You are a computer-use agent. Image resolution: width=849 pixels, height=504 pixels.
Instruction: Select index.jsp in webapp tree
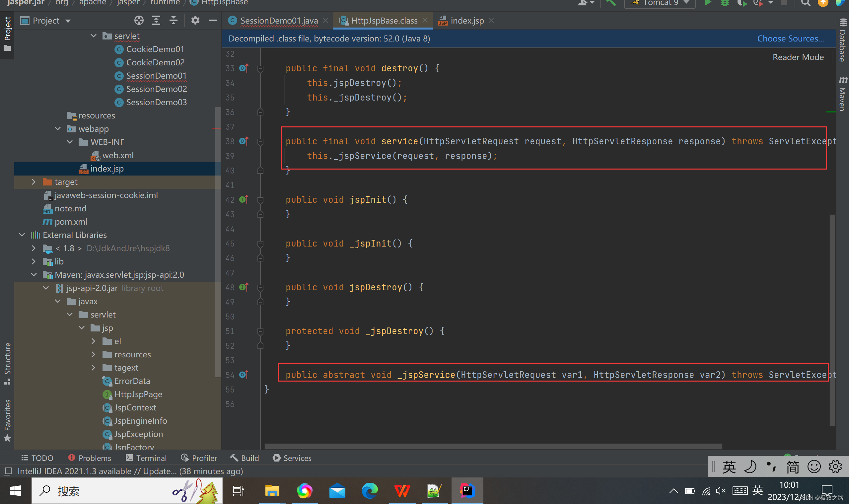pos(107,169)
